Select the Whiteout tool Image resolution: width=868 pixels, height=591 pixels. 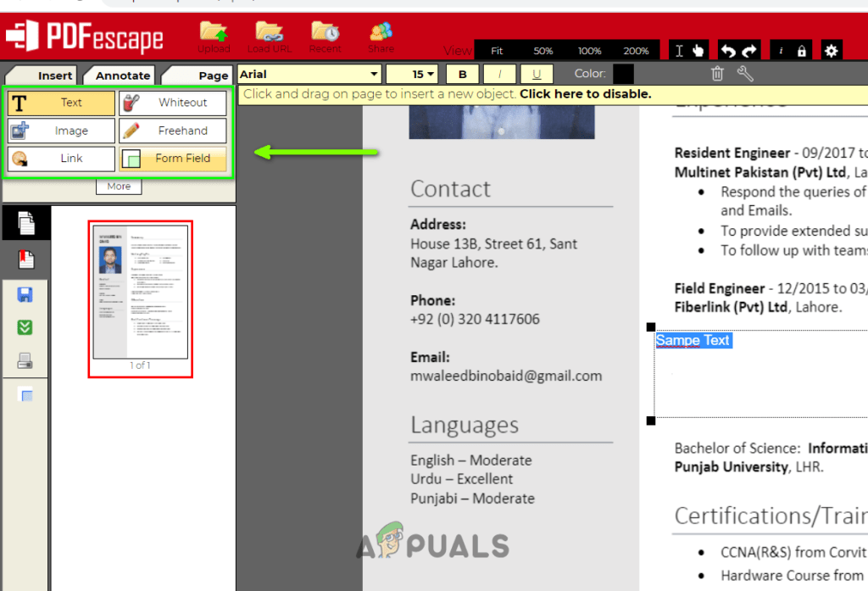173,103
